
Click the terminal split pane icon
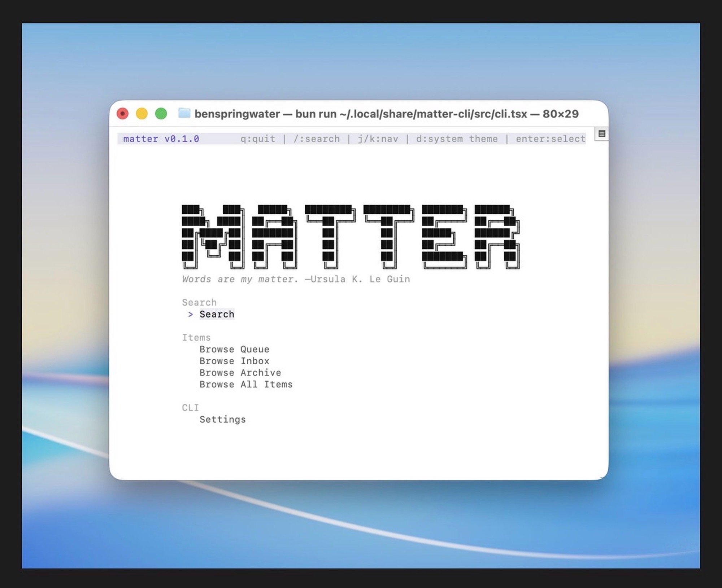coord(601,134)
